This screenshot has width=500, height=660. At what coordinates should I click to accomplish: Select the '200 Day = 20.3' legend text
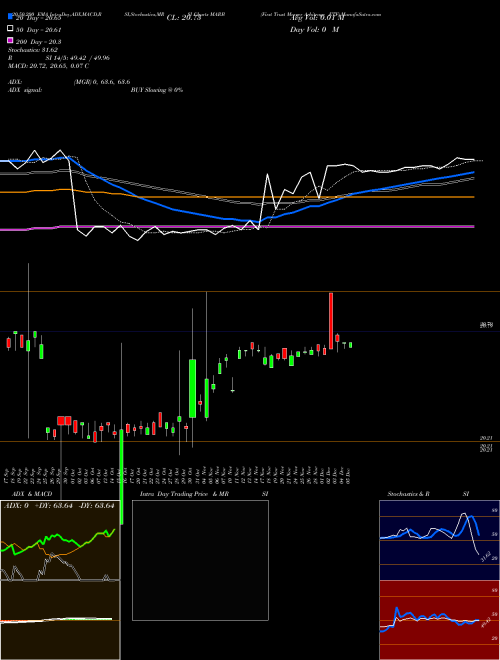point(39,42)
